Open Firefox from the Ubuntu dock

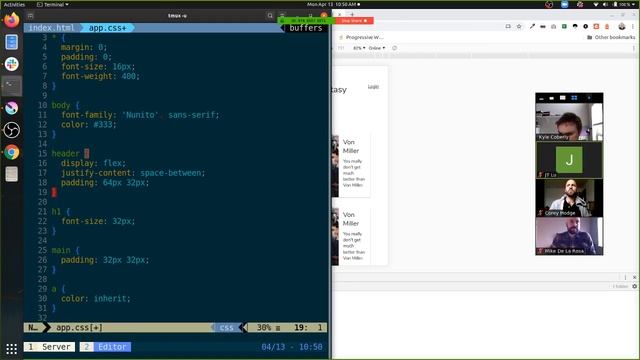[x=11, y=20]
